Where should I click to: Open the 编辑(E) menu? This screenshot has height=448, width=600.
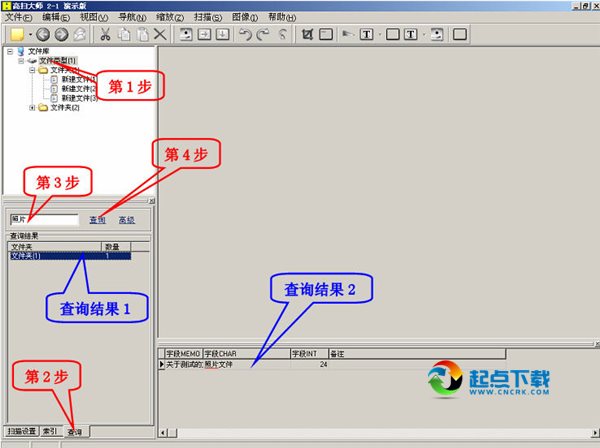(56, 17)
